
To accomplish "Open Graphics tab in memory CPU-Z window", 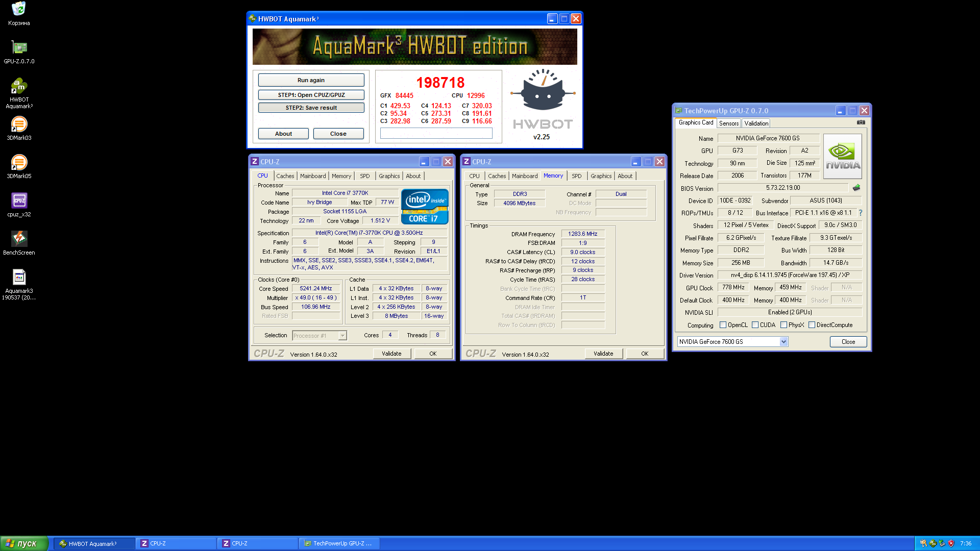I will pyautogui.click(x=601, y=176).
